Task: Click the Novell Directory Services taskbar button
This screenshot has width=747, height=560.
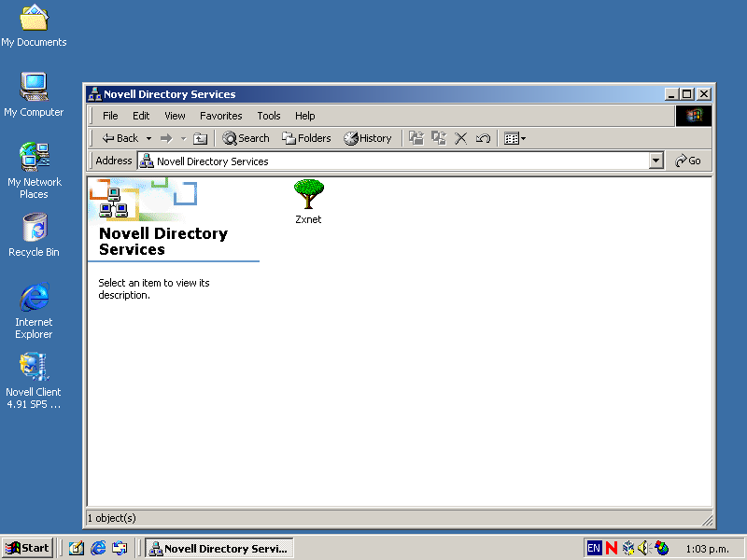Action: [x=219, y=548]
